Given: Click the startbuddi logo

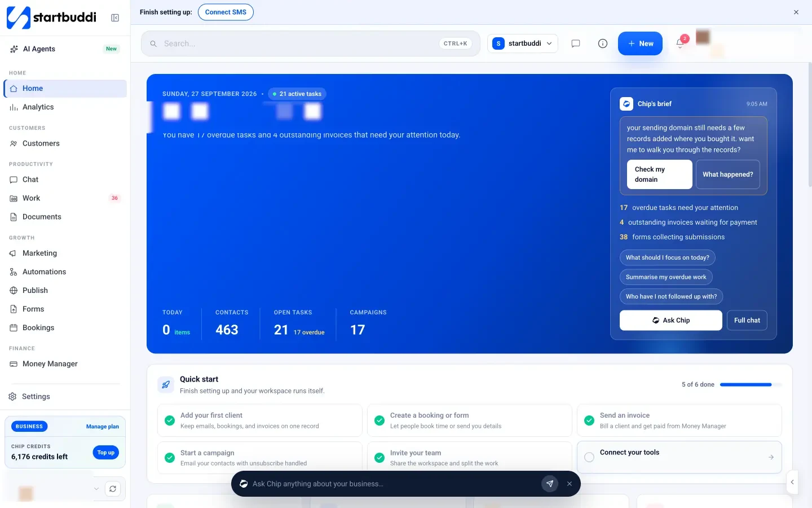Looking at the screenshot, I should pyautogui.click(x=51, y=17).
